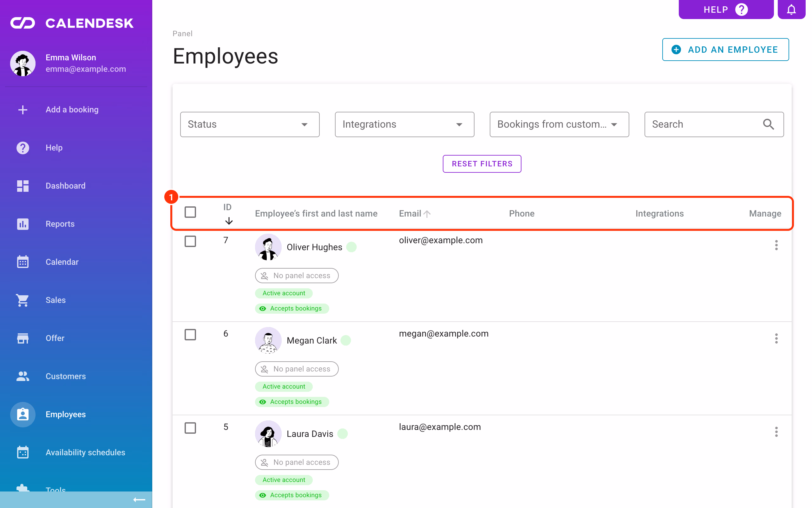Screen dimensions: 812x508
Task: Open the notifications bell
Action: tap(791, 10)
